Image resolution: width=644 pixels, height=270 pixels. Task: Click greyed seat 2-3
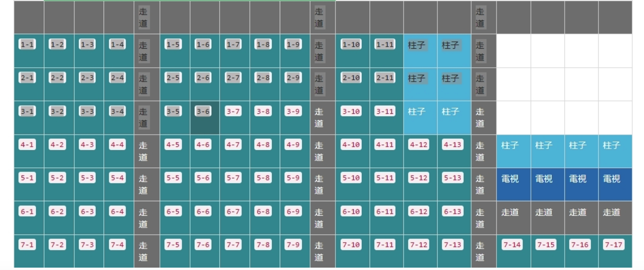87,78
